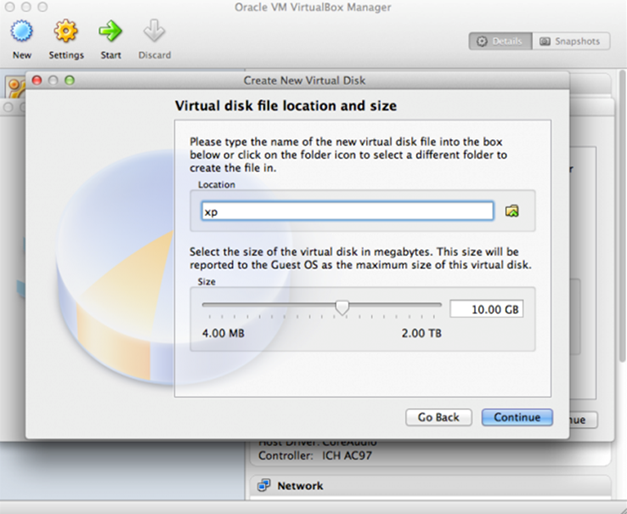
Task: Click the Size group label
Action: click(x=206, y=282)
